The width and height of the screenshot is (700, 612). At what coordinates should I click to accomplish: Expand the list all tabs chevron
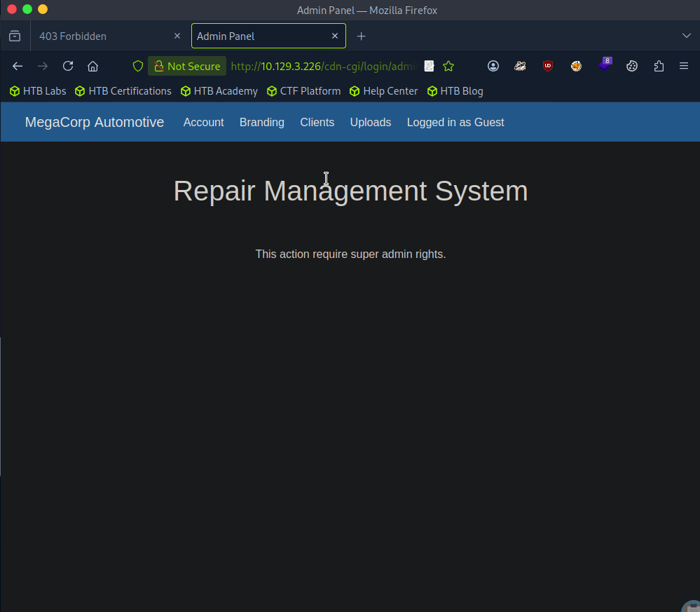pyautogui.click(x=686, y=36)
